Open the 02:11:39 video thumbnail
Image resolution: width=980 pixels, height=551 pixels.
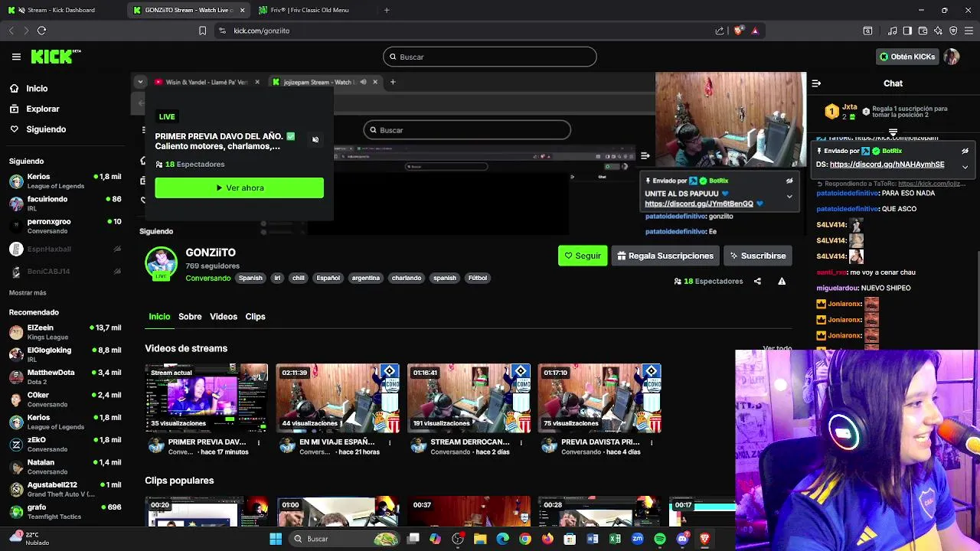coord(338,398)
